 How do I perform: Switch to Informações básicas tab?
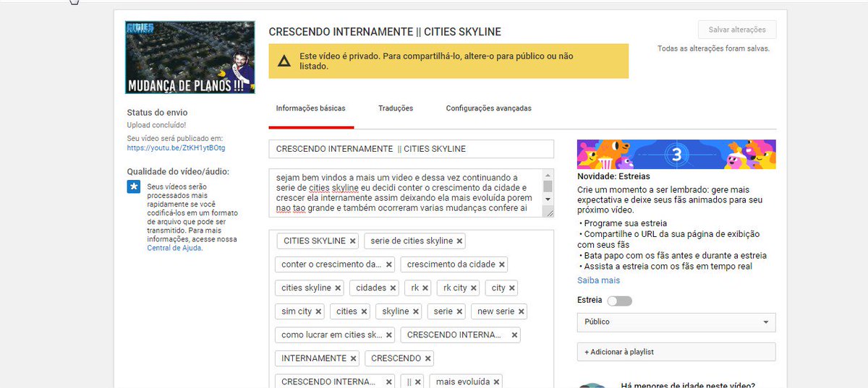311,108
